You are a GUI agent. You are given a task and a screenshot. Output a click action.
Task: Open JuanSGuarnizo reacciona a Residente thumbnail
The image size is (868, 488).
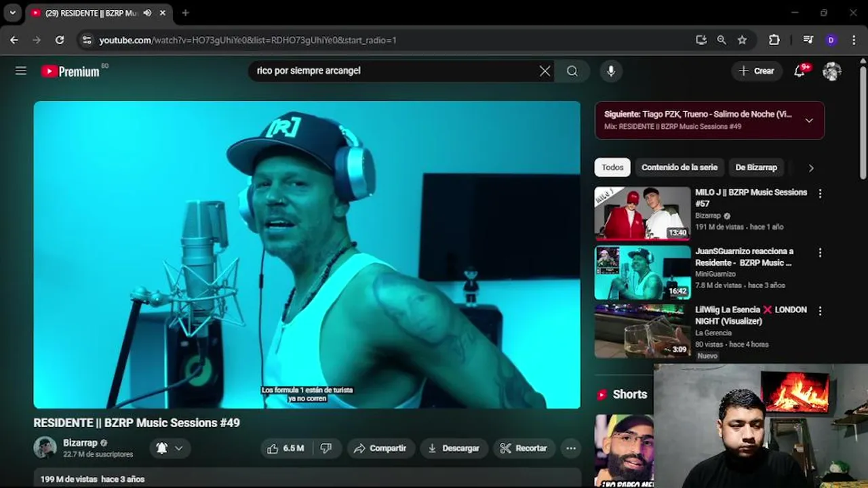coord(642,272)
